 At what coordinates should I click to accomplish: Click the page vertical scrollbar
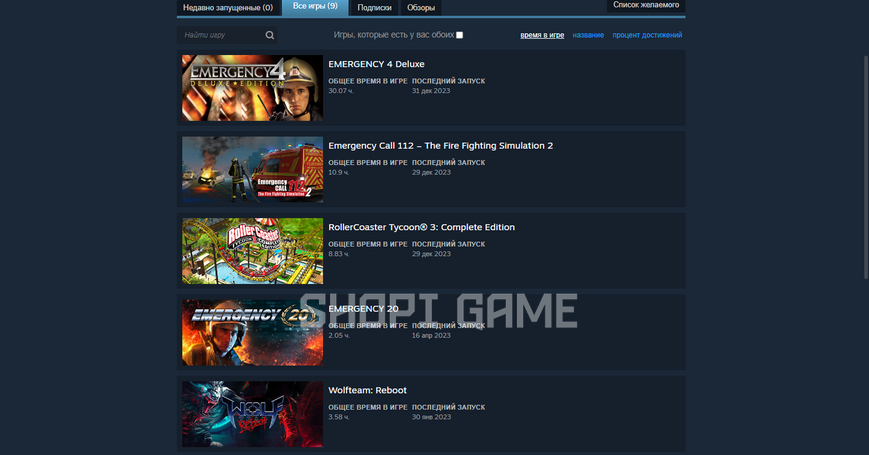(866, 166)
